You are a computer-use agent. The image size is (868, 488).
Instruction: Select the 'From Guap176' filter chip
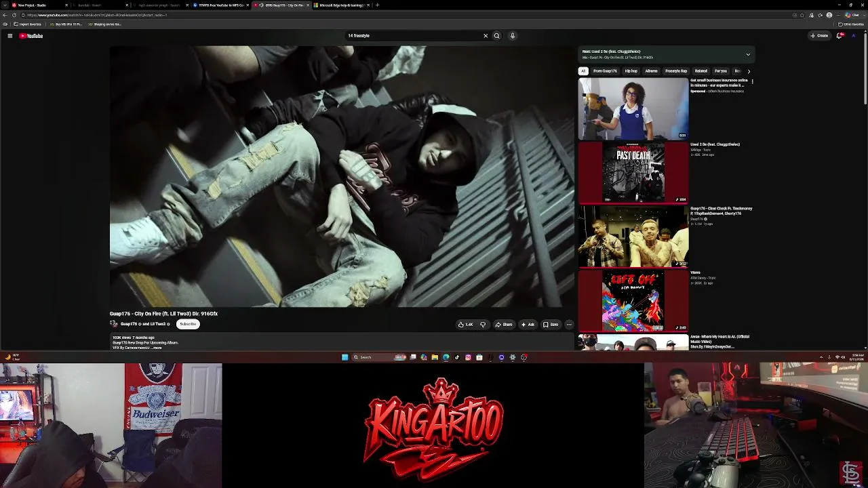coord(605,71)
